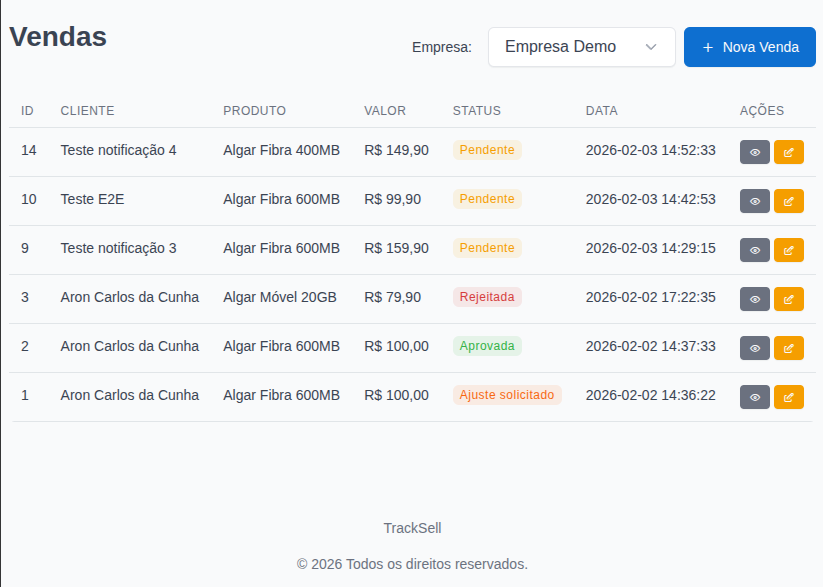Screen dimensions: 823x587
Task: Select Pendente badge in Teste notificação 3 row
Action: click(x=487, y=248)
